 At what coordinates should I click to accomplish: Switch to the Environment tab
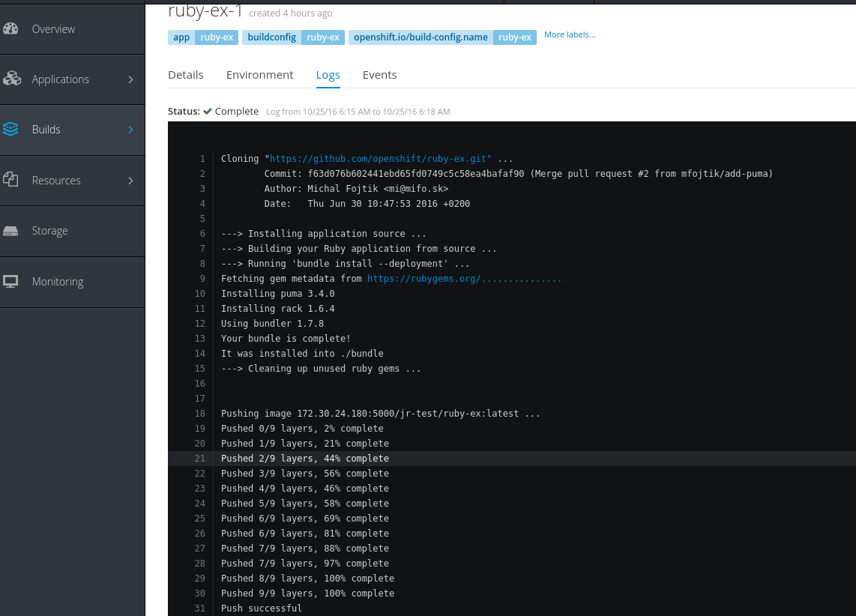click(x=259, y=75)
